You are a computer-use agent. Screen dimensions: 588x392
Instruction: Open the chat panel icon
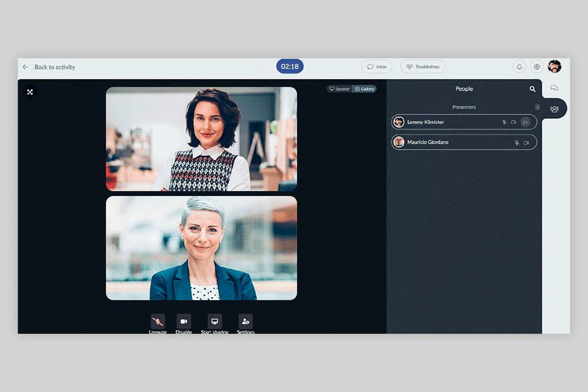click(x=554, y=88)
